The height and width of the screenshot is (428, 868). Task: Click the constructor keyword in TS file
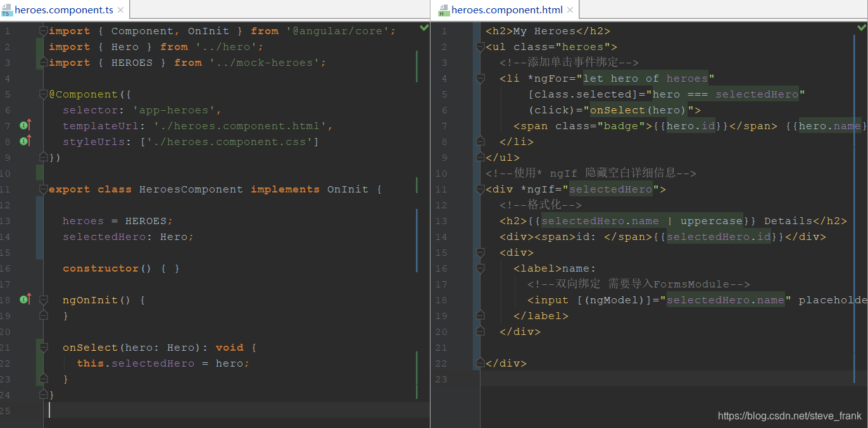click(101, 268)
